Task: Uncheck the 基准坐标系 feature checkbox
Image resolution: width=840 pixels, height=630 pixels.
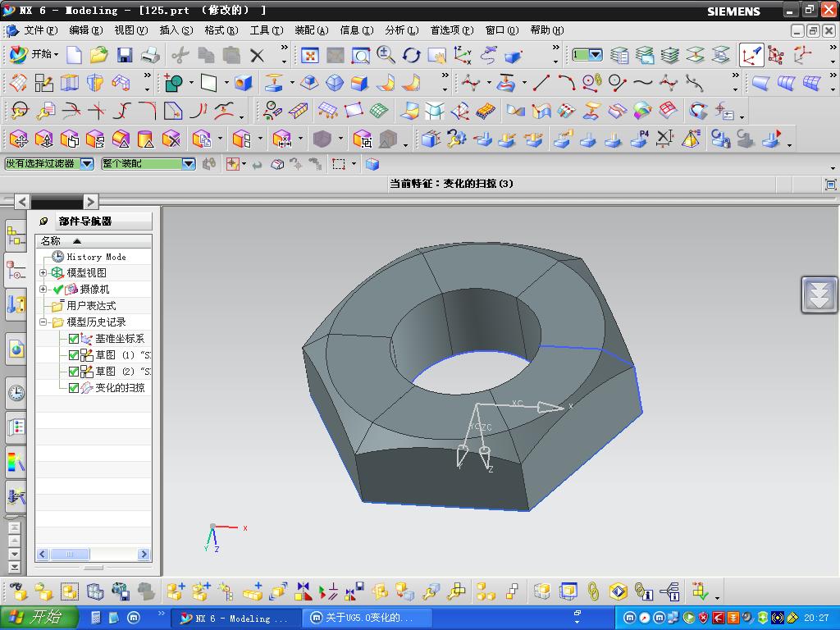Action: click(74, 339)
